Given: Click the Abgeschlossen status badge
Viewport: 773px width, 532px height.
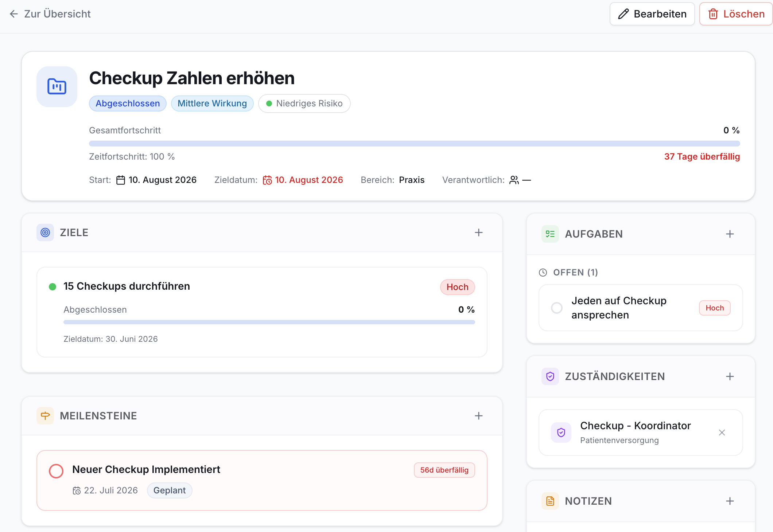Looking at the screenshot, I should point(128,103).
